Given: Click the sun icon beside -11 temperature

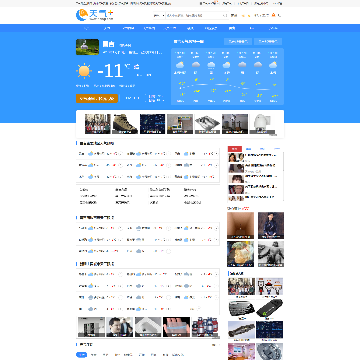Looking at the screenshot, I should (x=84, y=71).
